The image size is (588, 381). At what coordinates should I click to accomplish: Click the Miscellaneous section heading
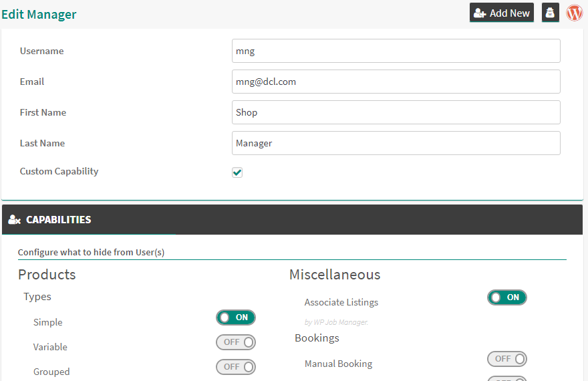[x=335, y=275]
